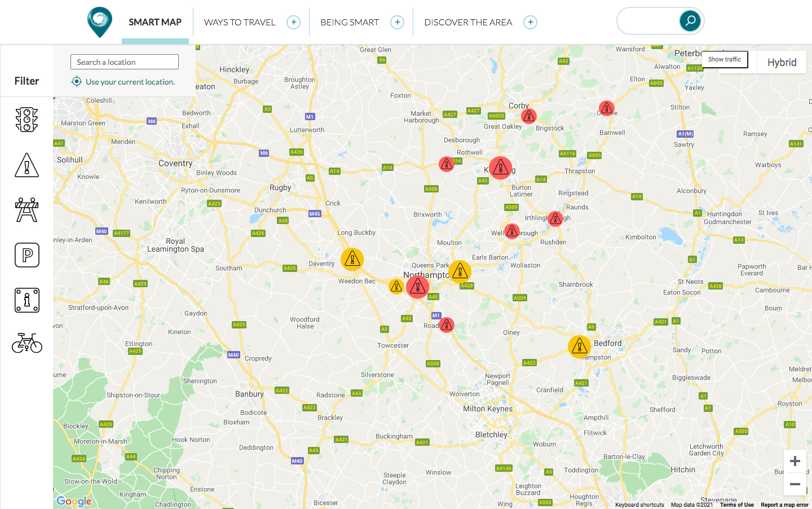This screenshot has height=509, width=812.
Task: Toggle the traffic lights filter icon
Action: tap(27, 120)
